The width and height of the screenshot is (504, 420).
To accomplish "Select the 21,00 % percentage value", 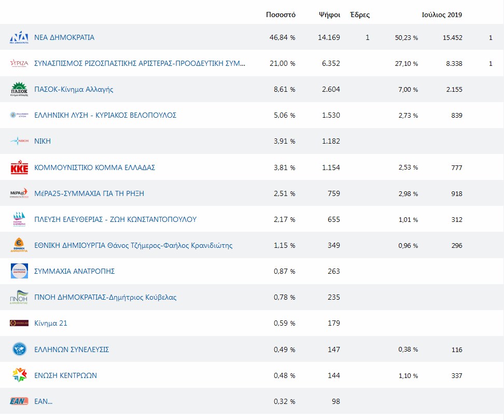I will point(283,64).
